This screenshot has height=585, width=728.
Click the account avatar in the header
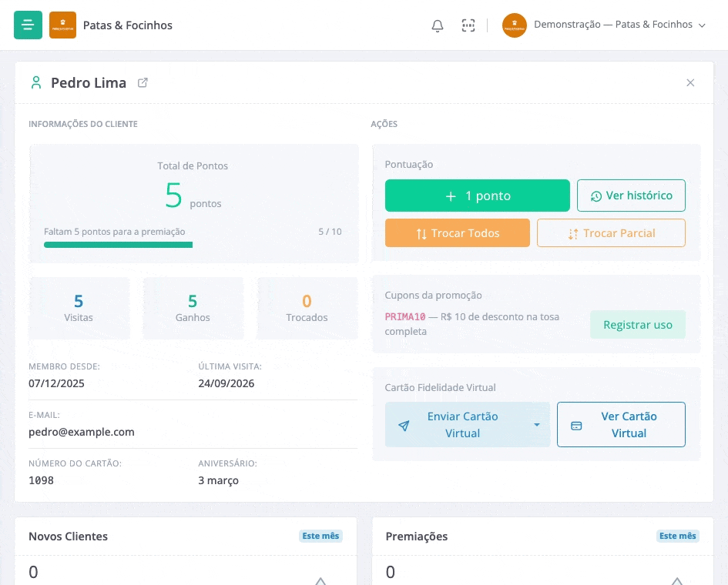tap(515, 25)
